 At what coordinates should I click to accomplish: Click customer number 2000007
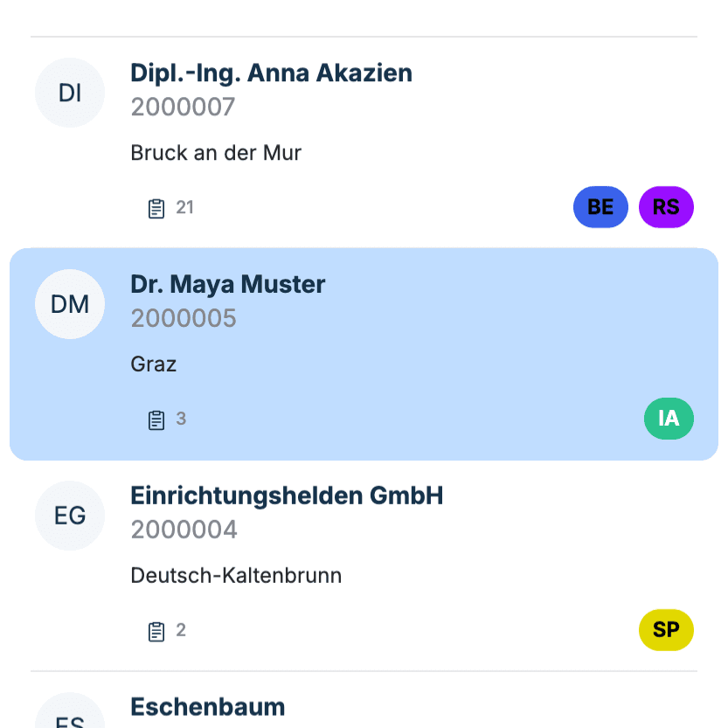coord(183,107)
